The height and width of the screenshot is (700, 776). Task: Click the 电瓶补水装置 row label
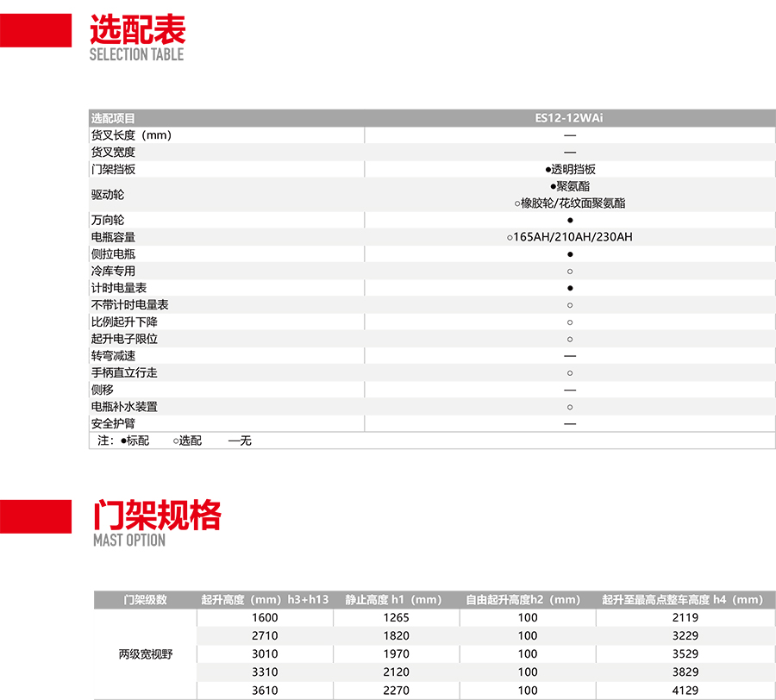tap(124, 407)
